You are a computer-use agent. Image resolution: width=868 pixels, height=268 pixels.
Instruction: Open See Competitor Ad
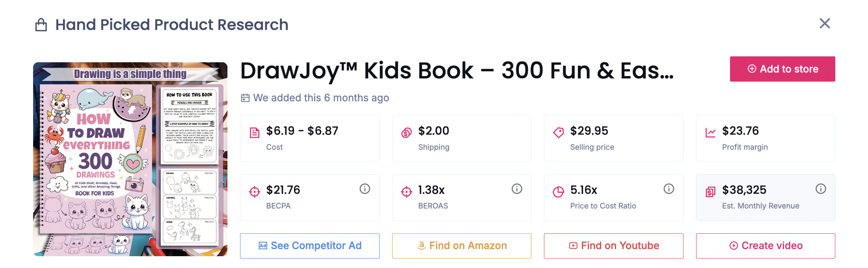coord(309,246)
